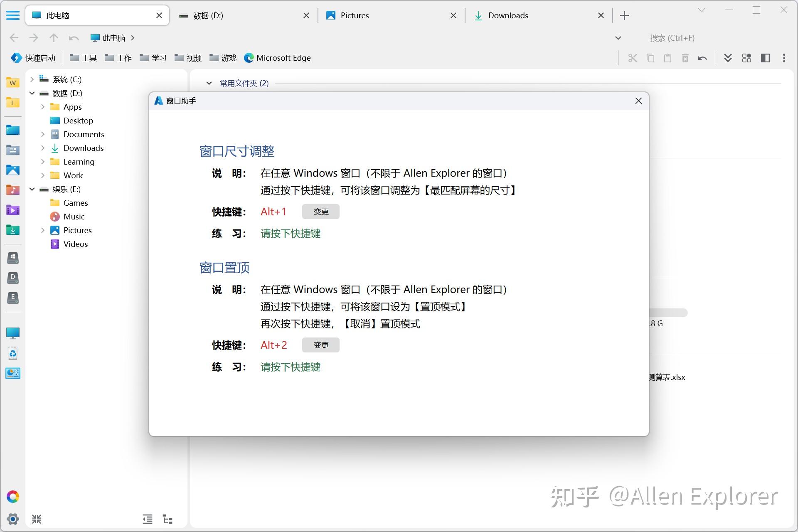Click 请按下快捷键 under 窗口置顶
Screen dimensions: 798x532
pos(290,367)
